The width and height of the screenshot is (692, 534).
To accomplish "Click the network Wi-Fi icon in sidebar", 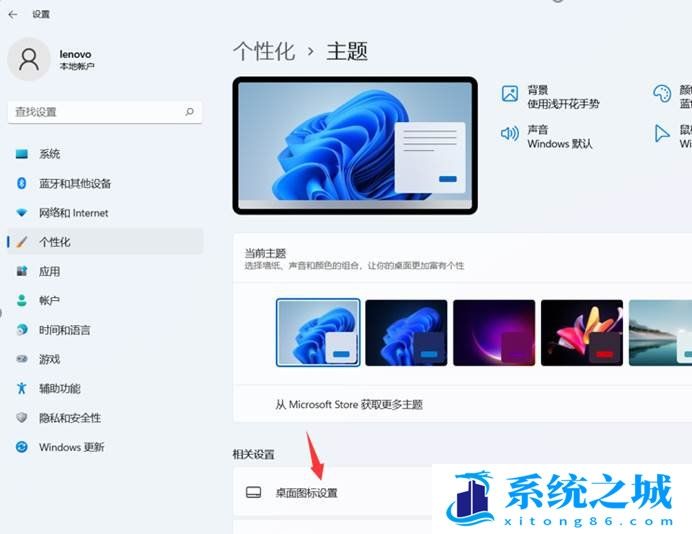I will [22, 213].
